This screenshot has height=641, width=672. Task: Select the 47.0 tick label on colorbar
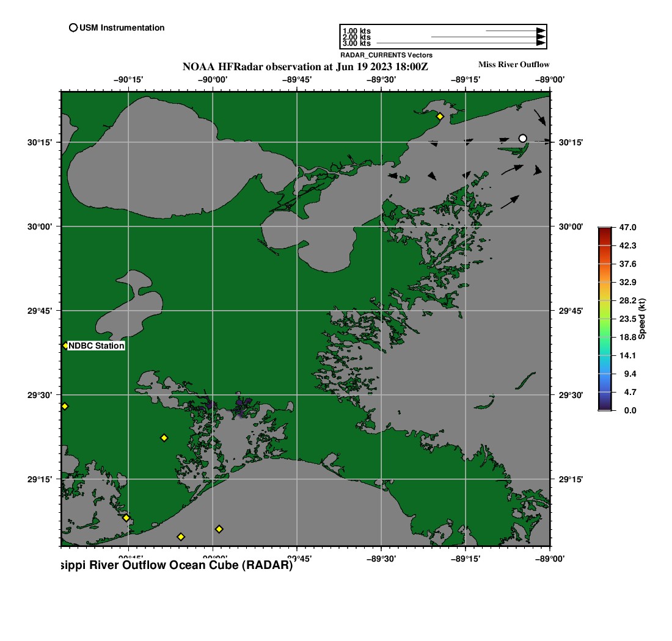point(627,227)
